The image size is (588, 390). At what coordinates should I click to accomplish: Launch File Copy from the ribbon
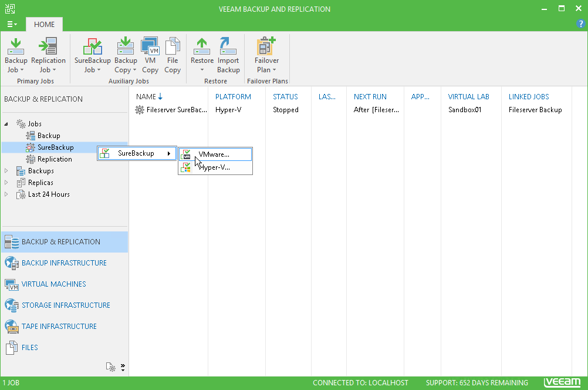pyautogui.click(x=173, y=55)
